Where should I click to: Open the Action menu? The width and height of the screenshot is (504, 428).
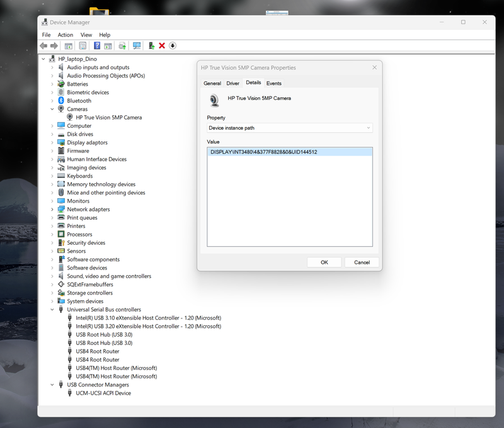(x=66, y=35)
